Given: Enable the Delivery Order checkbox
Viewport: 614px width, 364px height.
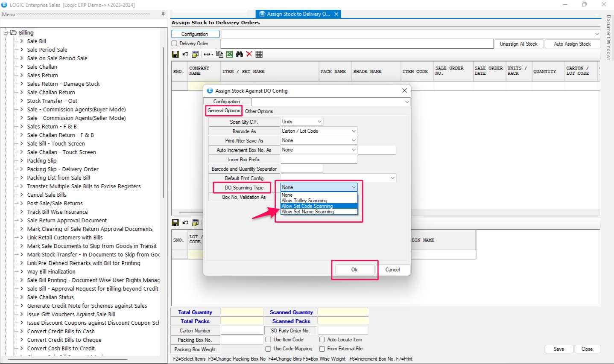Looking at the screenshot, I should tap(174, 44).
